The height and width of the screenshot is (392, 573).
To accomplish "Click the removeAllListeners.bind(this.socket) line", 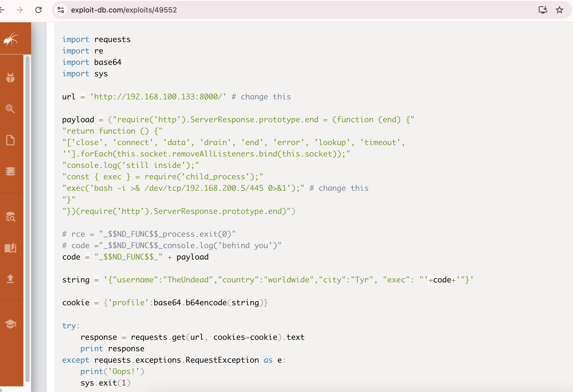I will pyautogui.click(x=206, y=154).
